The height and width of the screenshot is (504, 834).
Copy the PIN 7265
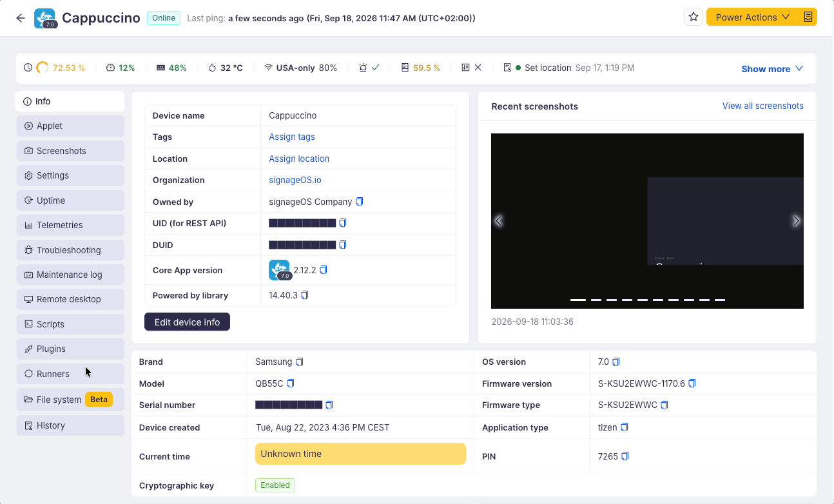625,456
